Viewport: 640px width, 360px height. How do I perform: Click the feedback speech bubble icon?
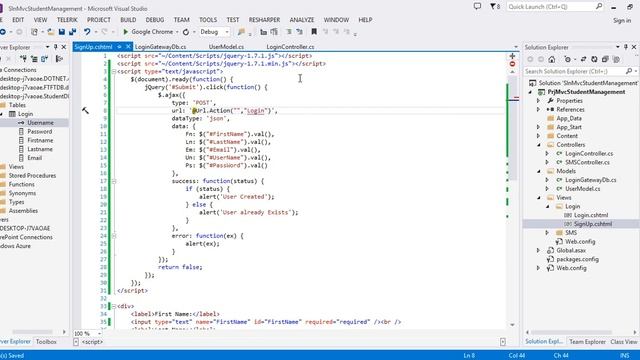point(477,6)
